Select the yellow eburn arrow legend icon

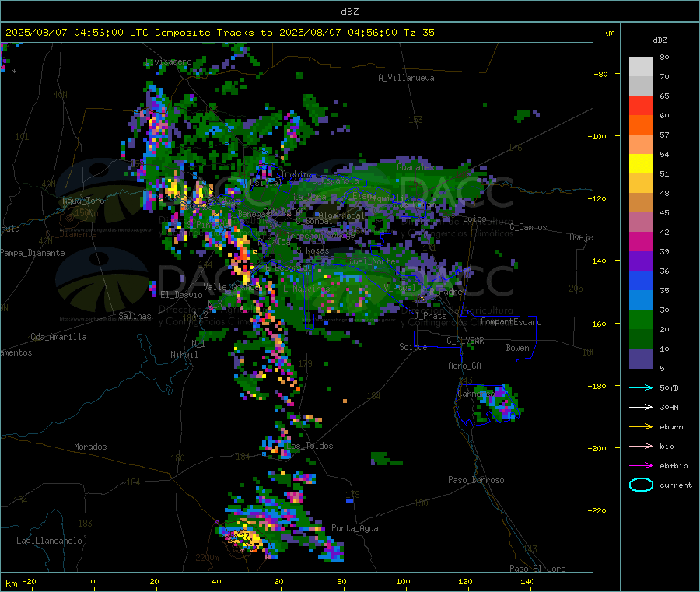pyautogui.click(x=641, y=427)
